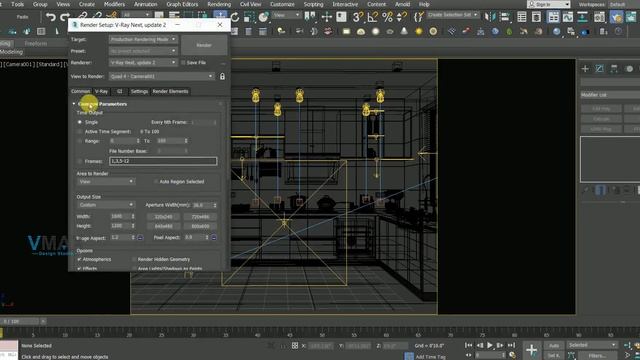Switch to the GI tab
This screenshot has height=360, width=640.
120,91
